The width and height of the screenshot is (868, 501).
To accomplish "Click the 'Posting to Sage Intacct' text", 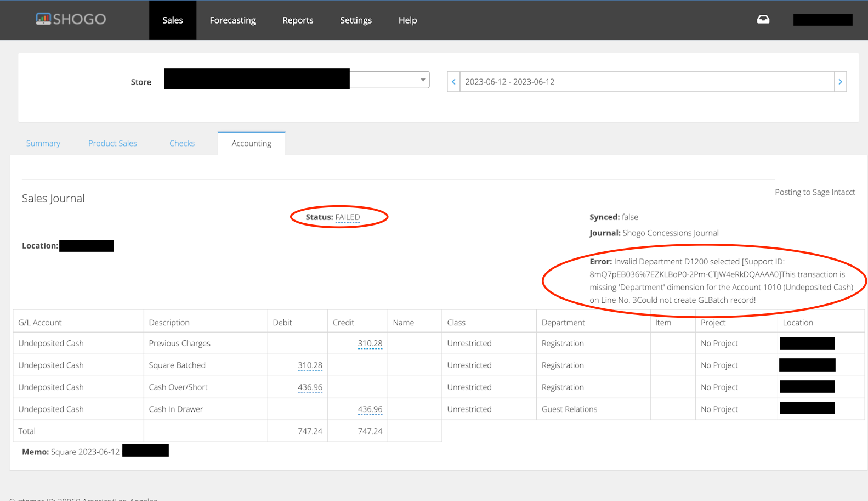I will (x=815, y=192).
